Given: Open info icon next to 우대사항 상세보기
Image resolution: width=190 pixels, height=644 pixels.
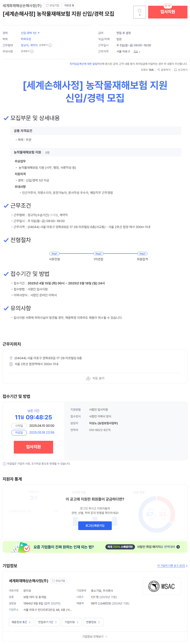Looking at the screenshot, I should point(32,51).
